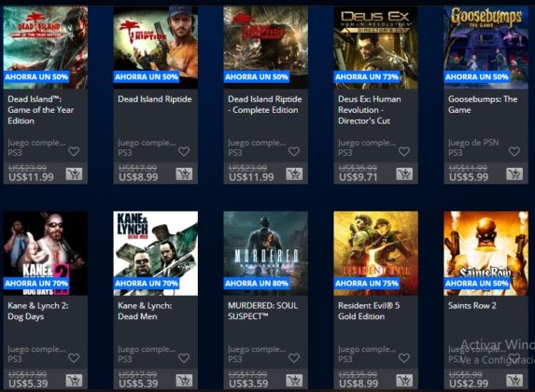The height and width of the screenshot is (392, 535).
Task: Toggle wishlist heart for Goosebumps: The Game
Action: pos(514,151)
